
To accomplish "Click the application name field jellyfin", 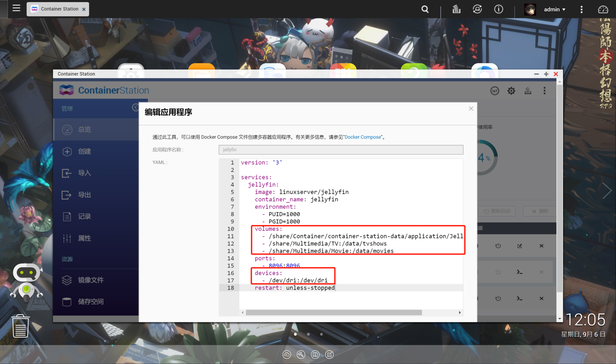I will coord(341,150).
